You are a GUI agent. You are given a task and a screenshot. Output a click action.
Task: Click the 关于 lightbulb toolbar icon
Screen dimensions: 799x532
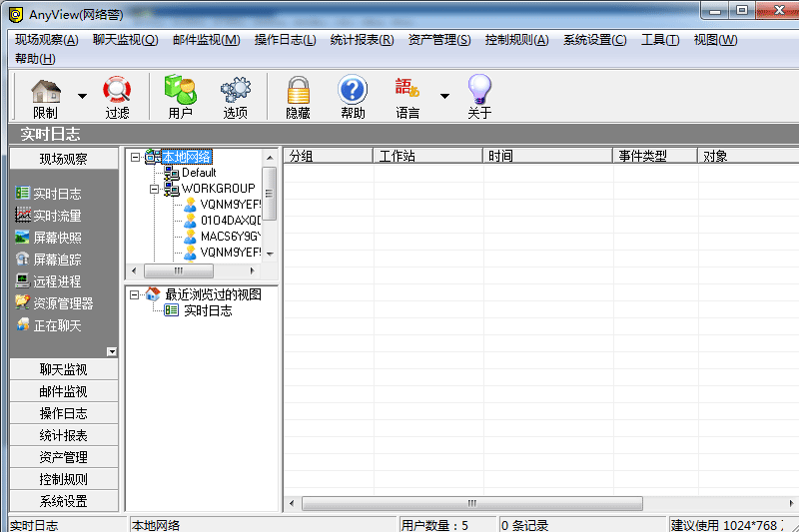479,97
